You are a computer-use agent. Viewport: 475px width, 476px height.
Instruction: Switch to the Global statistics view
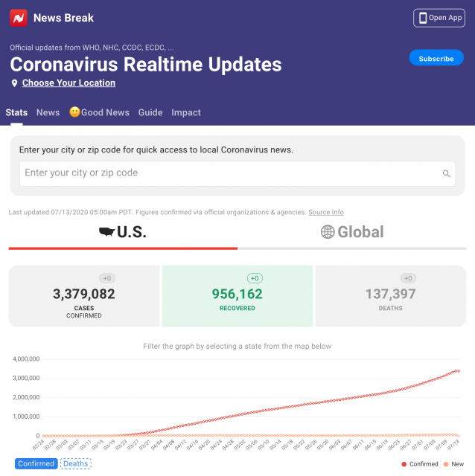pos(352,232)
